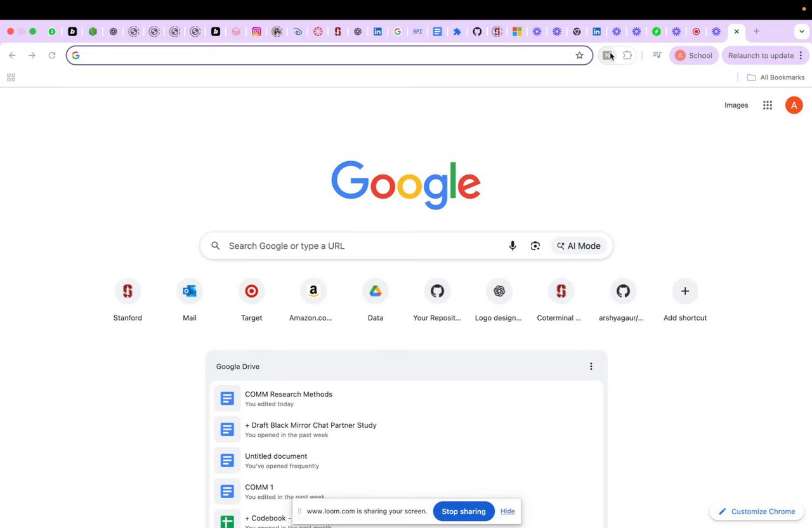Click Relaunch to update
This screenshot has width=812, height=528.
tap(761, 55)
